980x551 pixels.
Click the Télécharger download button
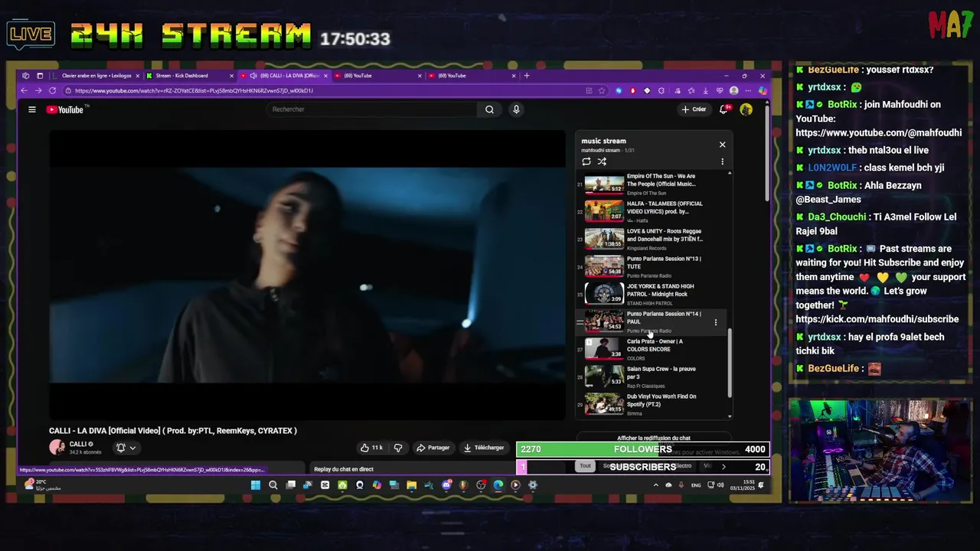click(x=484, y=448)
